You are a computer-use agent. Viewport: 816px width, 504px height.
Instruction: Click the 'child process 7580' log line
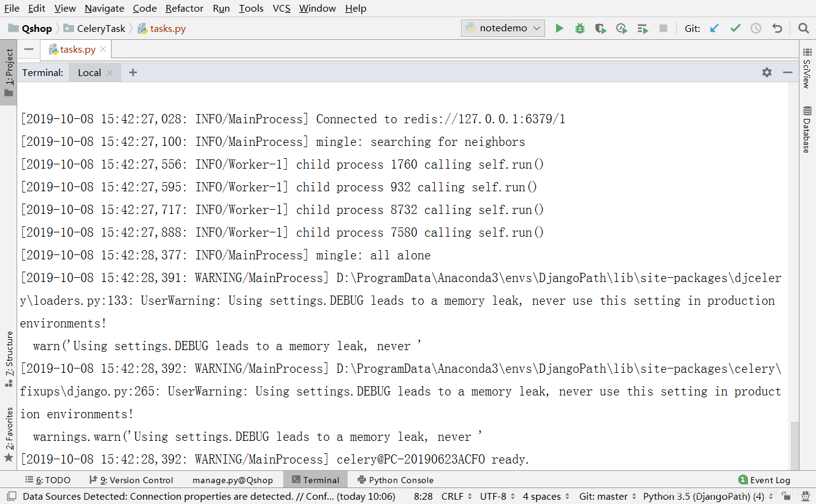282,232
